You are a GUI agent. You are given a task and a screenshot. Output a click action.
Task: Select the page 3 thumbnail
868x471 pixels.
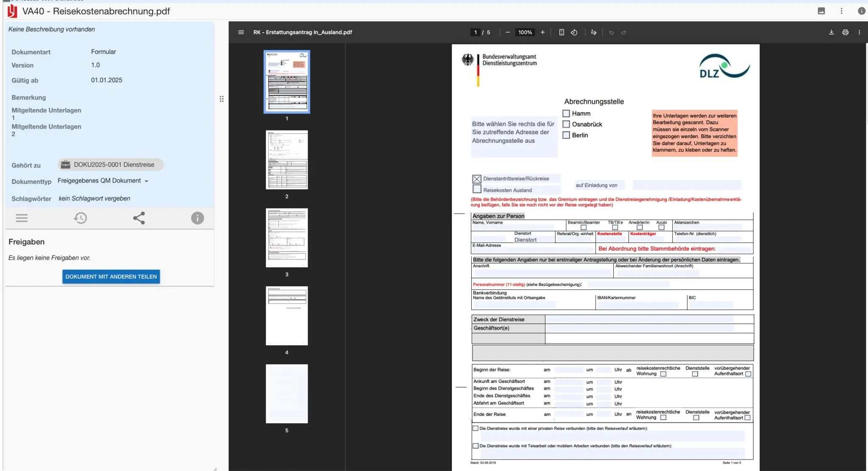(x=287, y=238)
